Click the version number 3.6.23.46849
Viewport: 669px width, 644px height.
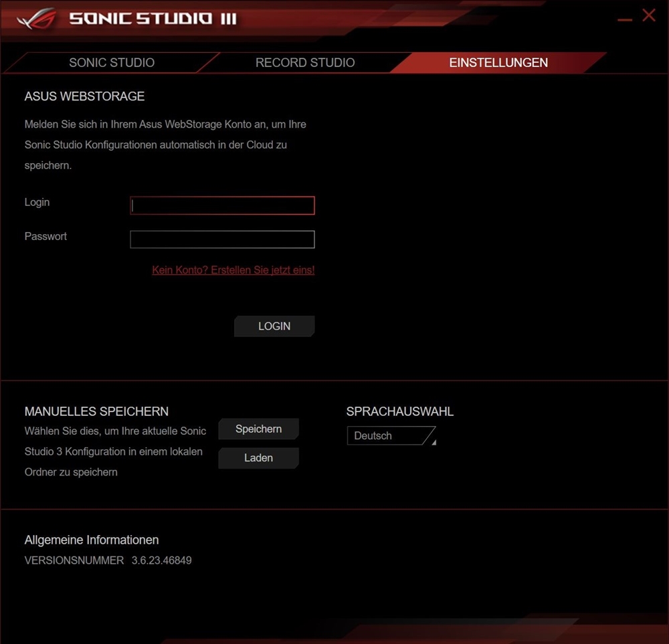coord(162,560)
